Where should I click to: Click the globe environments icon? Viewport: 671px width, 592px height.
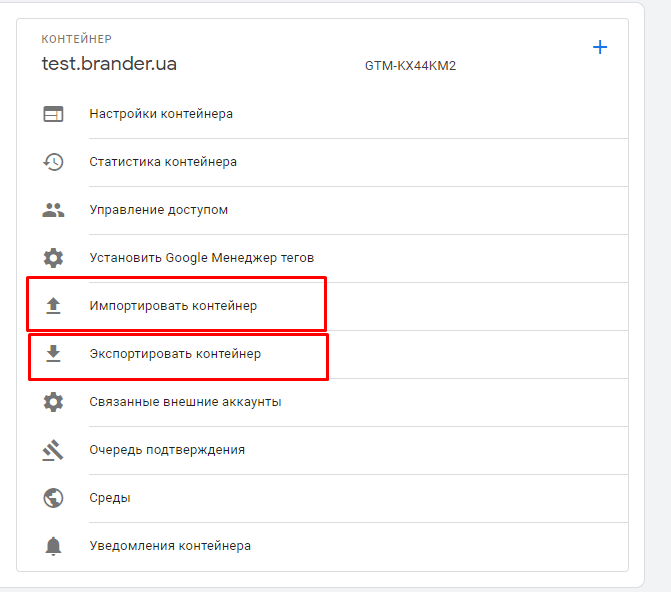pyautogui.click(x=53, y=498)
